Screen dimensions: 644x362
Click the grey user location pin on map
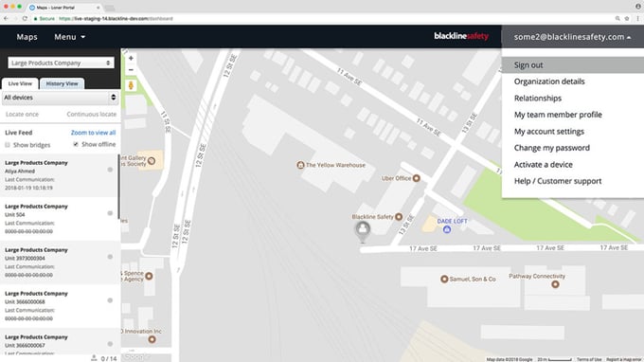362,231
